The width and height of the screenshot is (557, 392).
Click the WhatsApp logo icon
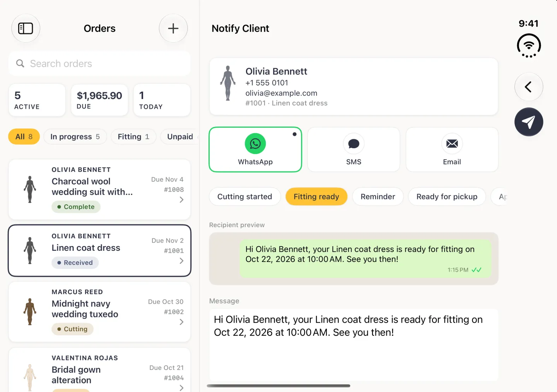[255, 144]
